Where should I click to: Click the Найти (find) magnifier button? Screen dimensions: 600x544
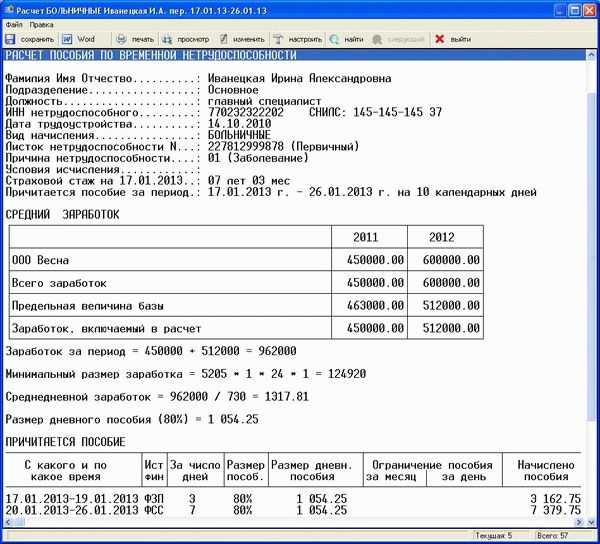pyautogui.click(x=346, y=39)
